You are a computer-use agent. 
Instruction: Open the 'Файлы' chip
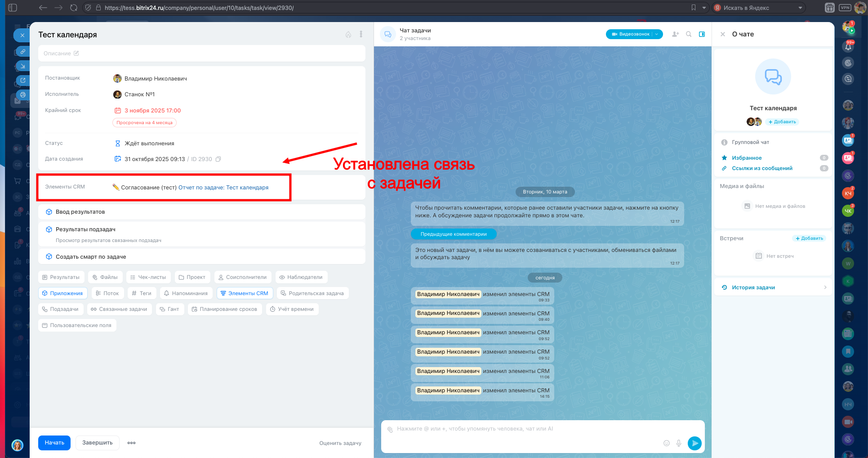click(x=105, y=277)
